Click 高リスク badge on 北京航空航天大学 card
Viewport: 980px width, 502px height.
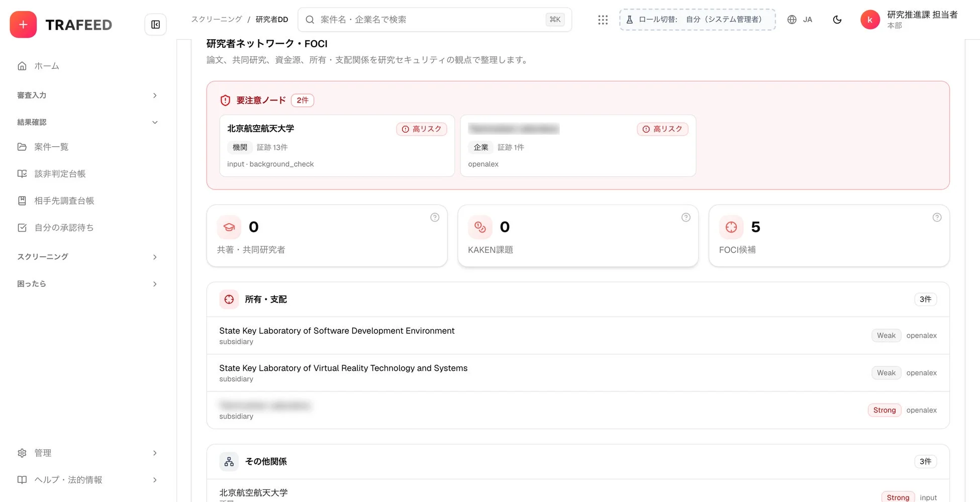click(422, 129)
